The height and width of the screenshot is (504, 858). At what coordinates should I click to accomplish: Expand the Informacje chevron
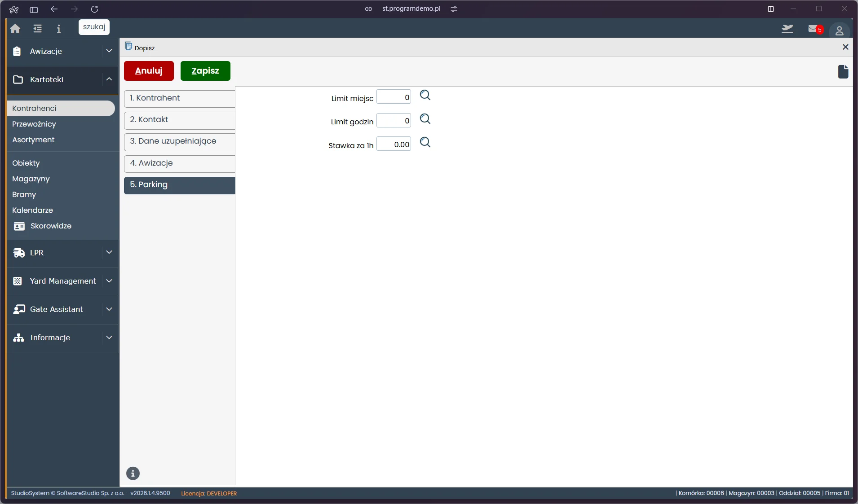point(109,337)
